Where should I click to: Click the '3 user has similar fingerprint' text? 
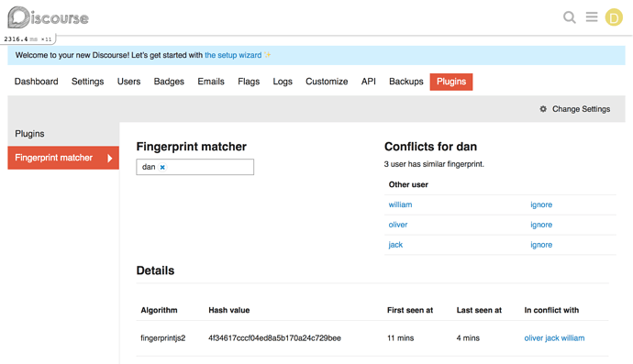(x=434, y=164)
